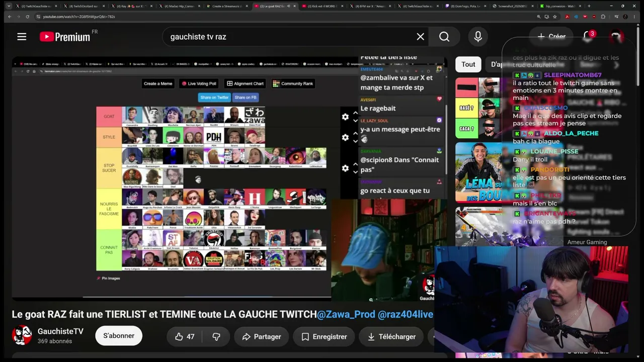Switch to the 'Madao Hip_Conne' browser tab
Viewport: 644px width, 362px height.
(x=181, y=6)
